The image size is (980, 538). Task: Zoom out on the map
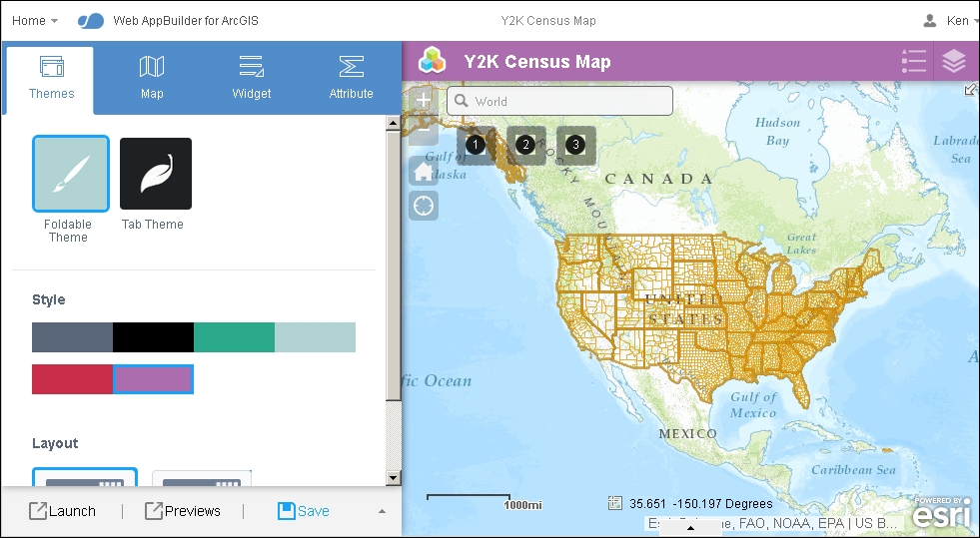tap(424, 130)
